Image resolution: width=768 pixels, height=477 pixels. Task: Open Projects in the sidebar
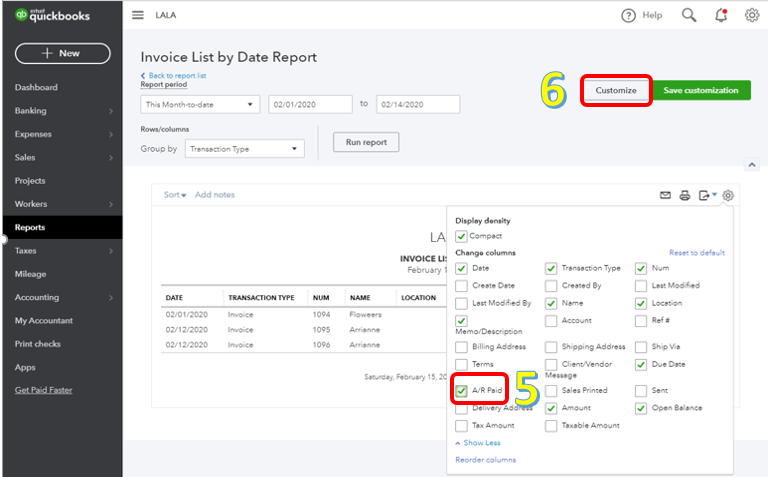pos(30,181)
